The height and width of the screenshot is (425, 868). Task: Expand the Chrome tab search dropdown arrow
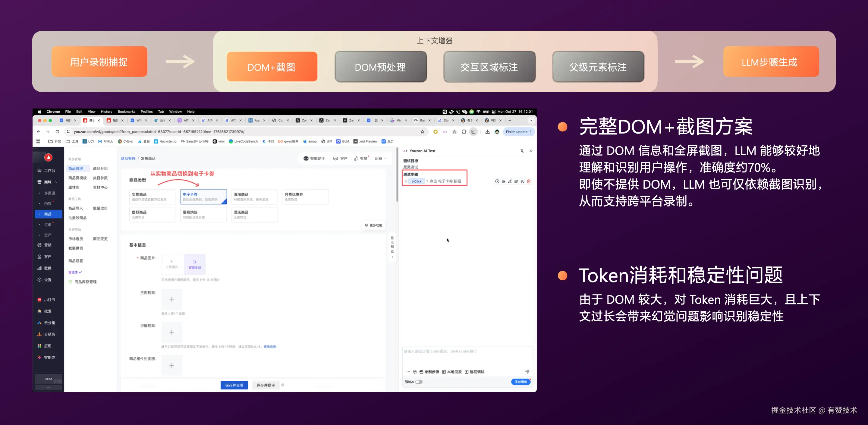[x=531, y=120]
